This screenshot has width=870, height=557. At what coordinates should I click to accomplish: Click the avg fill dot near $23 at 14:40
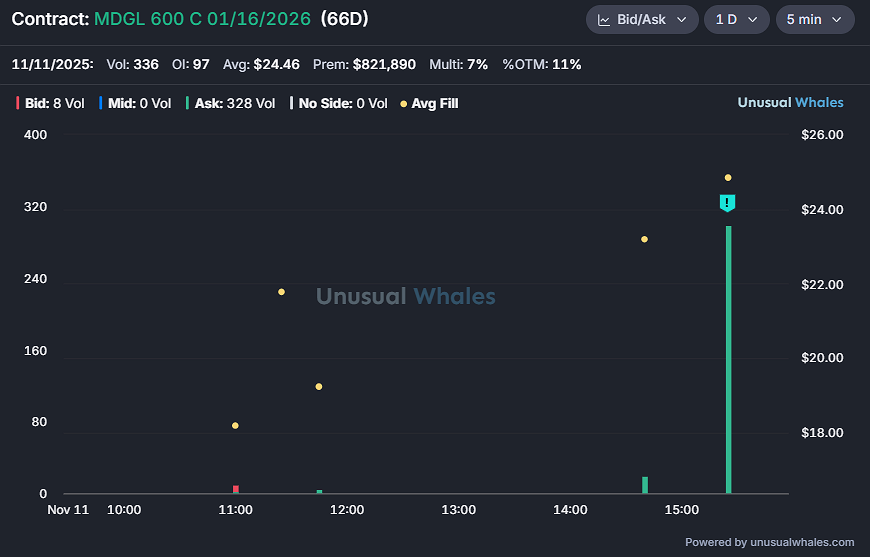pos(644,239)
